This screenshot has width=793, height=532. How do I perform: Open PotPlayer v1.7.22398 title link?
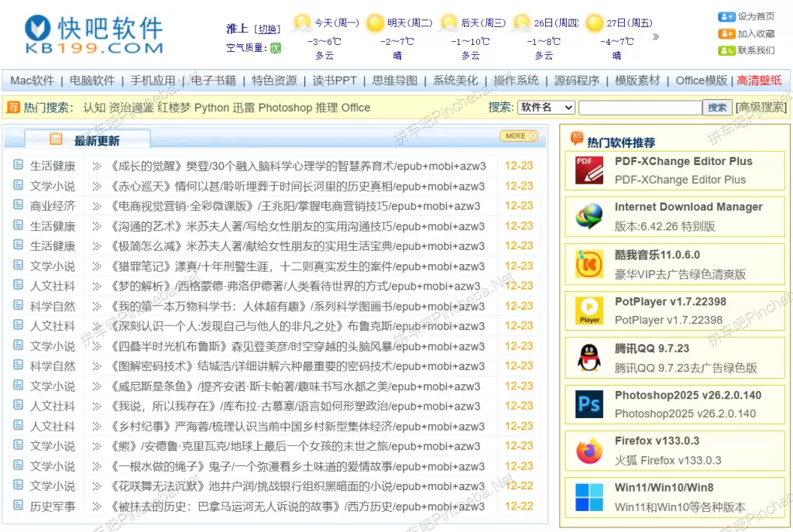point(671,301)
